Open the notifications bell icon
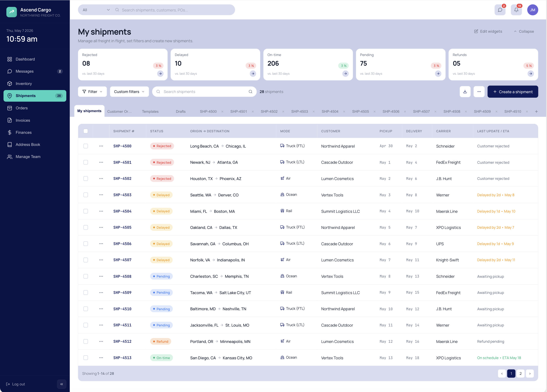 (516, 10)
